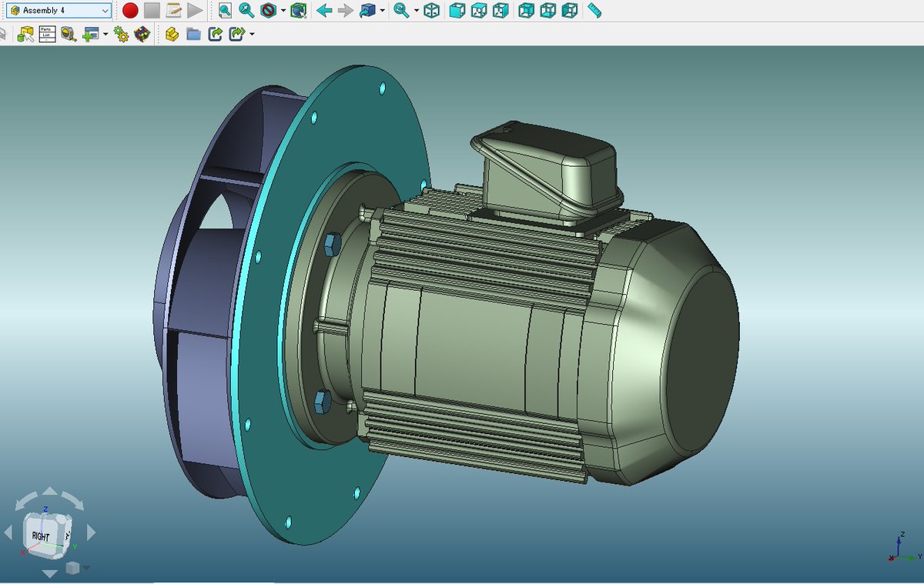This screenshot has width=924, height=584.
Task: Click the zoom to fit page icon
Action: (x=224, y=11)
